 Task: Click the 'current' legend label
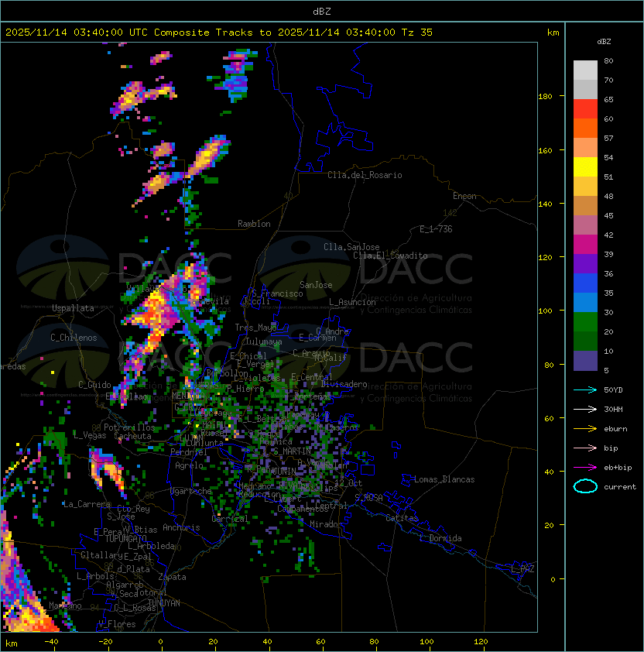point(620,487)
